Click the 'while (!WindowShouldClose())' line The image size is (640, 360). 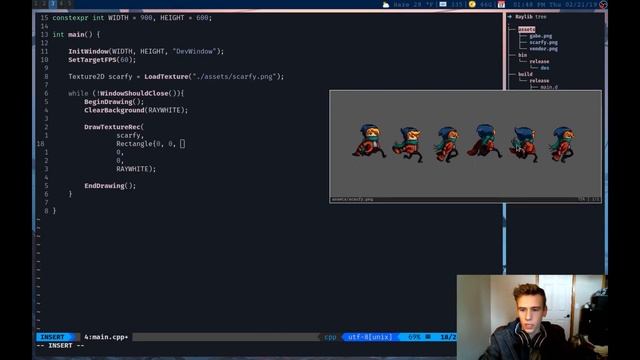(126, 93)
